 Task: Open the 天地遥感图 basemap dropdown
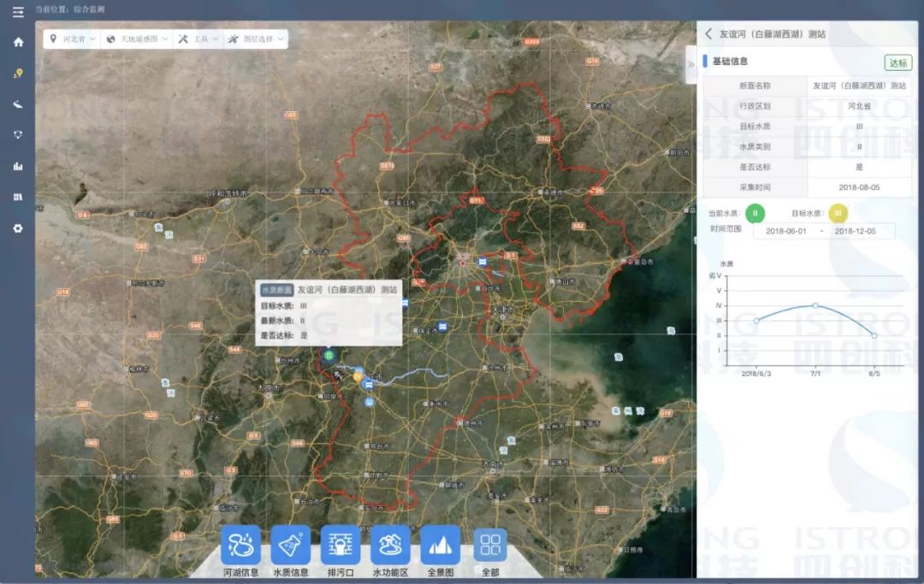[137, 39]
